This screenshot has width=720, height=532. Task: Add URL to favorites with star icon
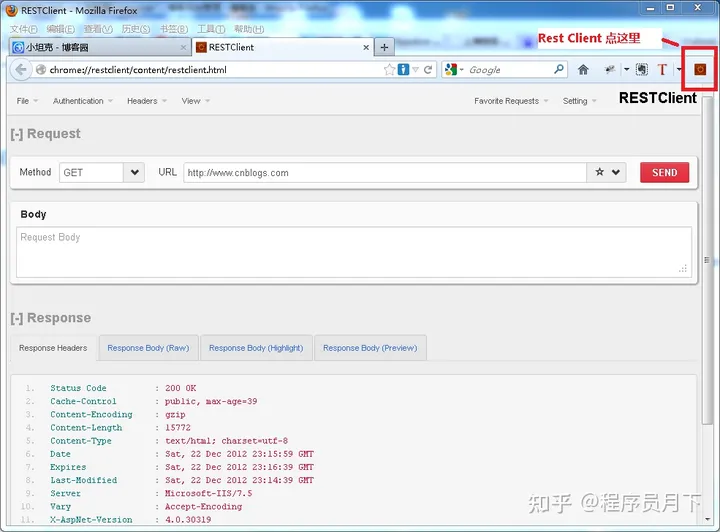[599, 172]
